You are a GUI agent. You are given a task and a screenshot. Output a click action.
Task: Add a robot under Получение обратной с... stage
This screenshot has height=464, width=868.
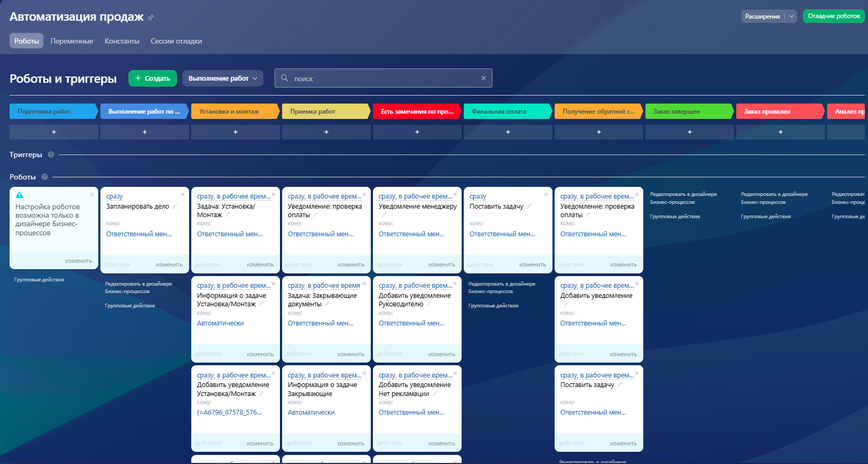click(599, 132)
